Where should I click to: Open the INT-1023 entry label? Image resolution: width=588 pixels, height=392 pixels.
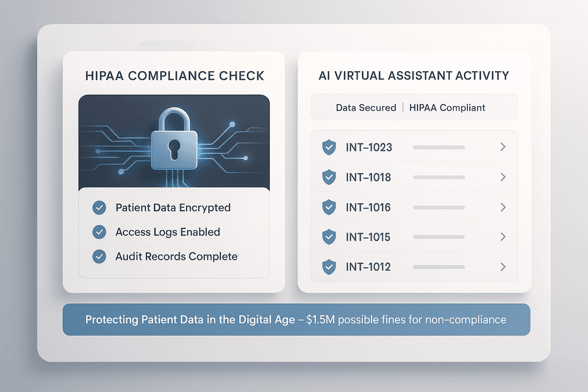(369, 148)
